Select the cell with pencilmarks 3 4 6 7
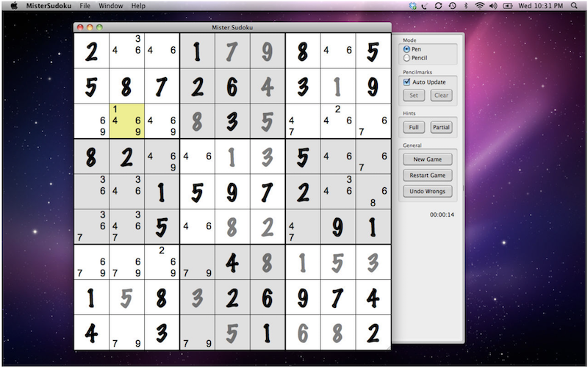This screenshot has width=588, height=368. tap(126, 227)
